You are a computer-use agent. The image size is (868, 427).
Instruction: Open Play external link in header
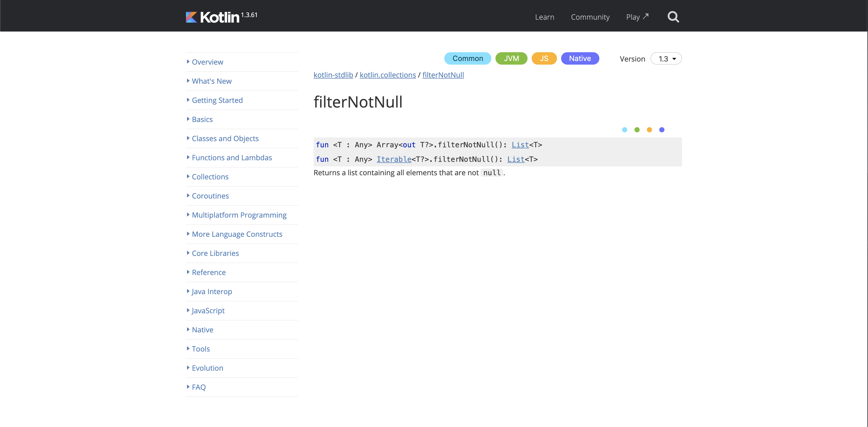tap(637, 17)
